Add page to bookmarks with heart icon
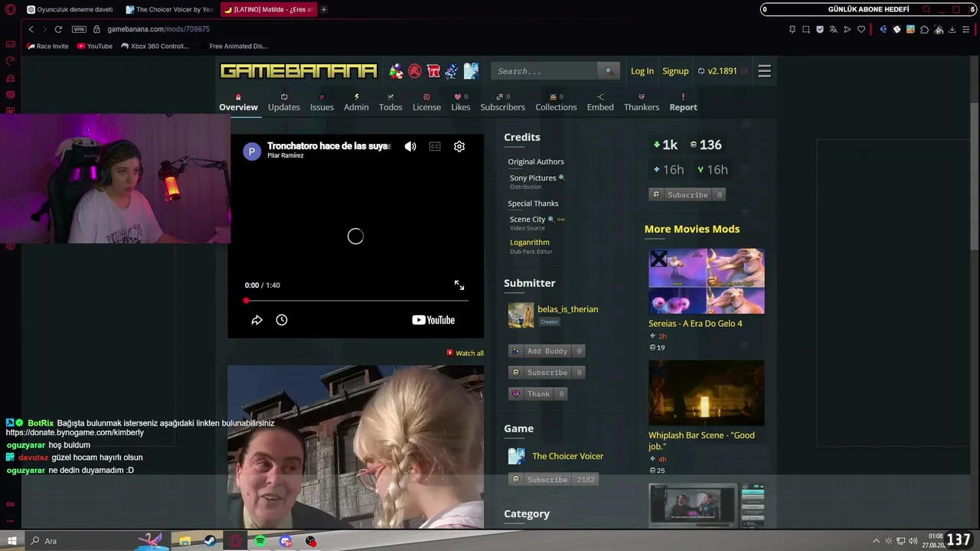The height and width of the screenshot is (551, 980). tap(861, 29)
